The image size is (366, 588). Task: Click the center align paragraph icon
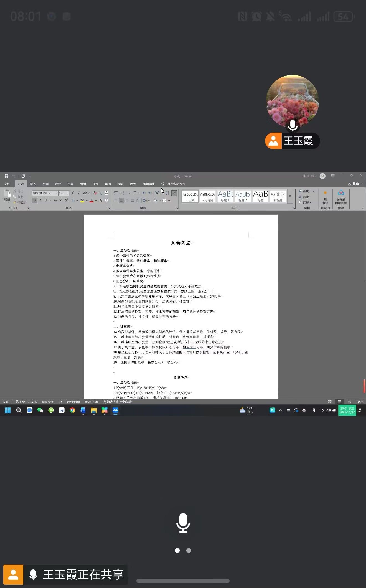121,201
